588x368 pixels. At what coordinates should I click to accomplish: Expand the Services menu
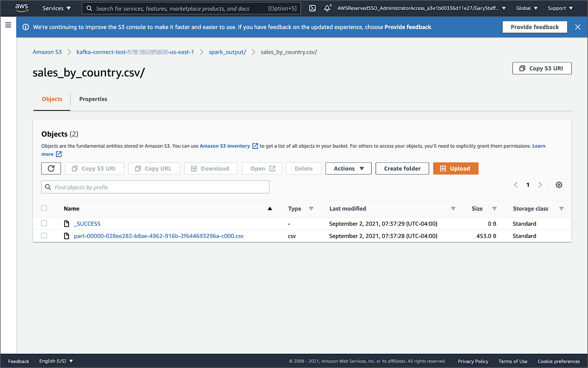56,8
